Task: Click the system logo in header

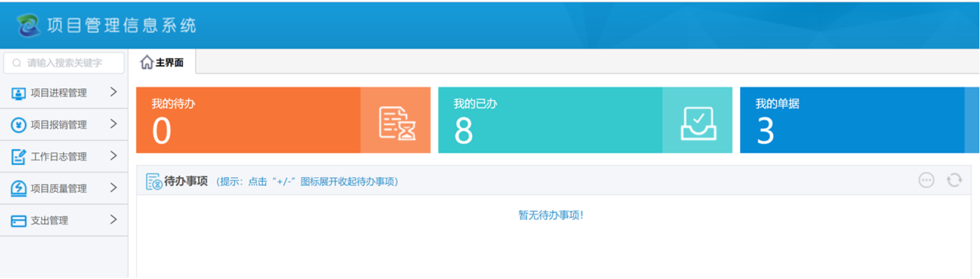Action: [28, 25]
